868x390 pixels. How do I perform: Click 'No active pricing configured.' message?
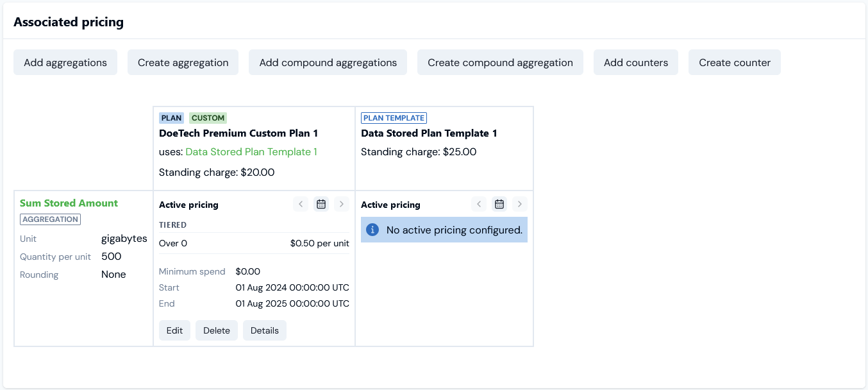click(x=455, y=230)
